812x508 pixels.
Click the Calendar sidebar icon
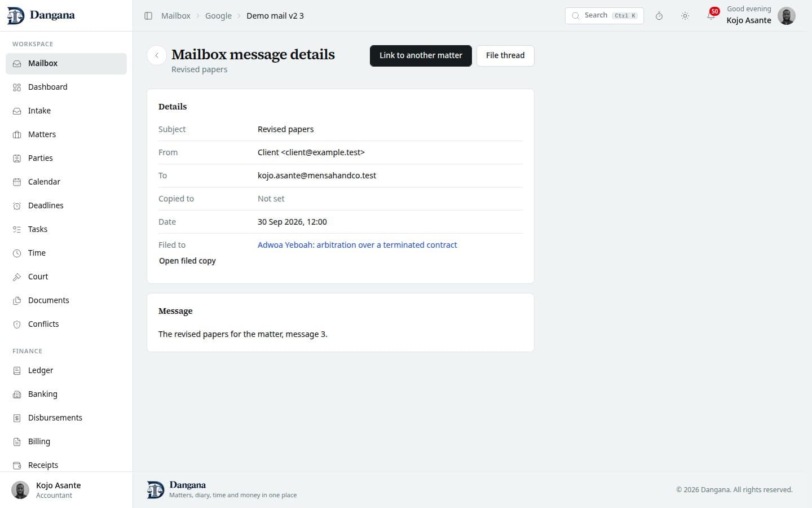coord(17,182)
